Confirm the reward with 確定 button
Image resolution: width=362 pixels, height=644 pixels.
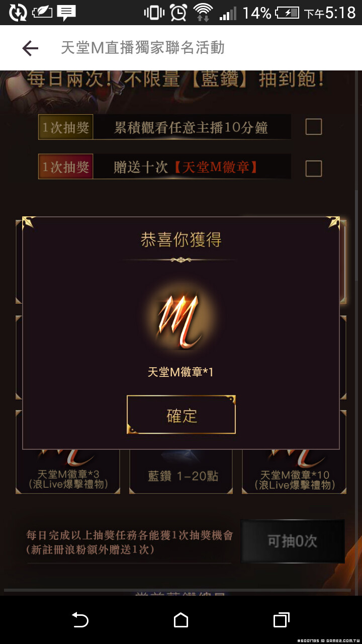point(181,415)
